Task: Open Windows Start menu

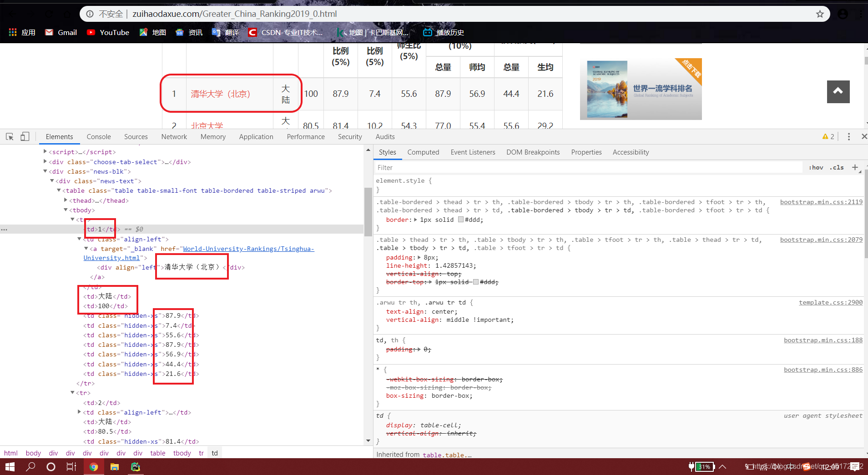Action: [10, 467]
